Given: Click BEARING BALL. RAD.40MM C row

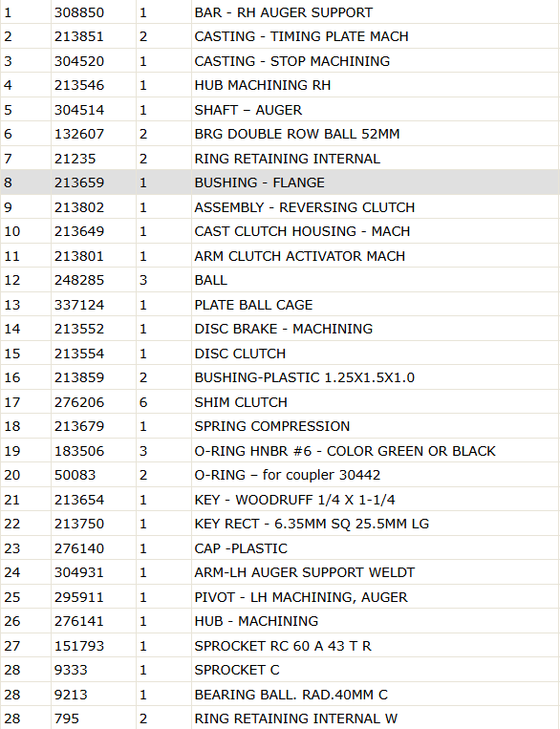Looking at the screenshot, I should pos(280,695).
